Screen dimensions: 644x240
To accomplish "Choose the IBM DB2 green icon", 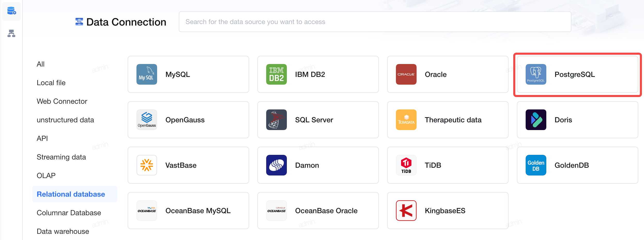I will (276, 74).
